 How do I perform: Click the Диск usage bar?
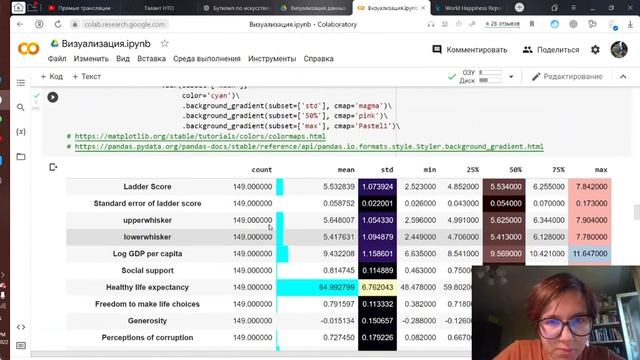pos(490,81)
